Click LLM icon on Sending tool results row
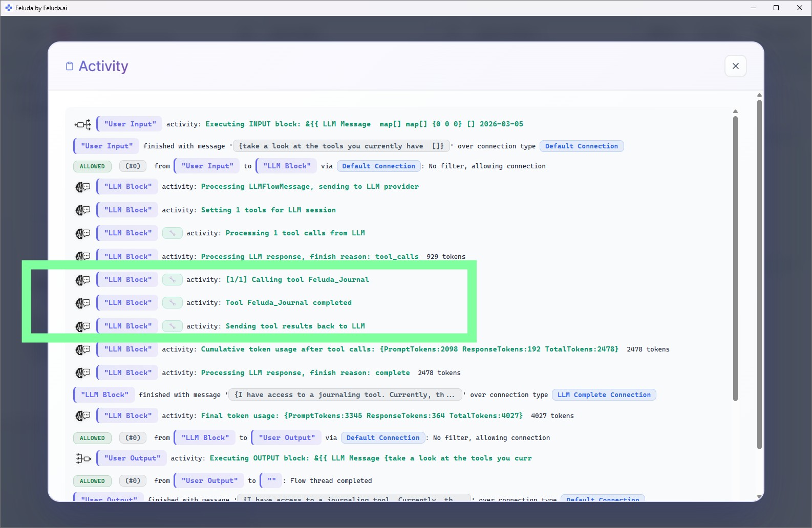The width and height of the screenshot is (812, 528). pos(83,326)
